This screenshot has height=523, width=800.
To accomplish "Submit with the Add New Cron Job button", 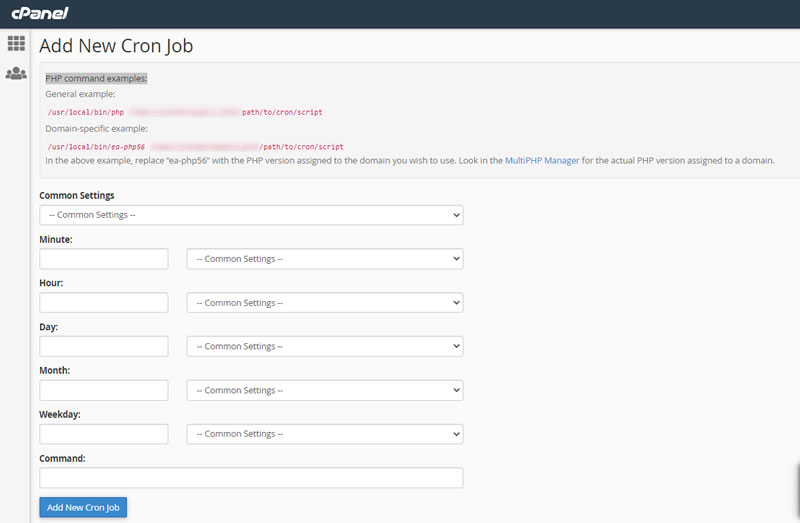I will 83,508.
